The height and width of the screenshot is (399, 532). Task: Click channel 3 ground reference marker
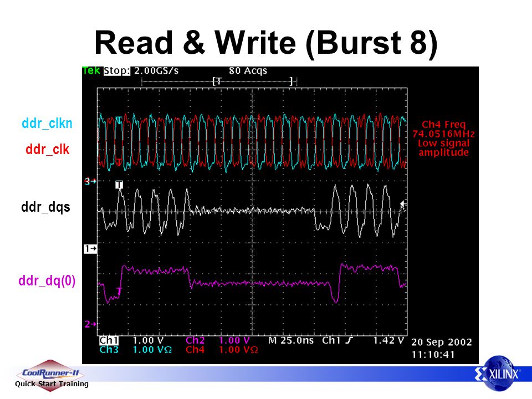tap(90, 182)
